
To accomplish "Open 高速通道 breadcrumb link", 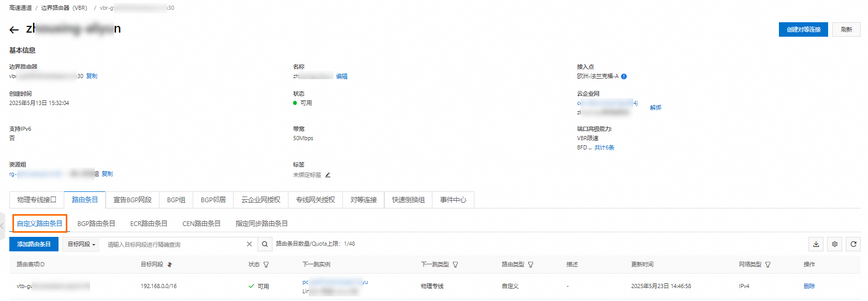I will tap(21, 8).
